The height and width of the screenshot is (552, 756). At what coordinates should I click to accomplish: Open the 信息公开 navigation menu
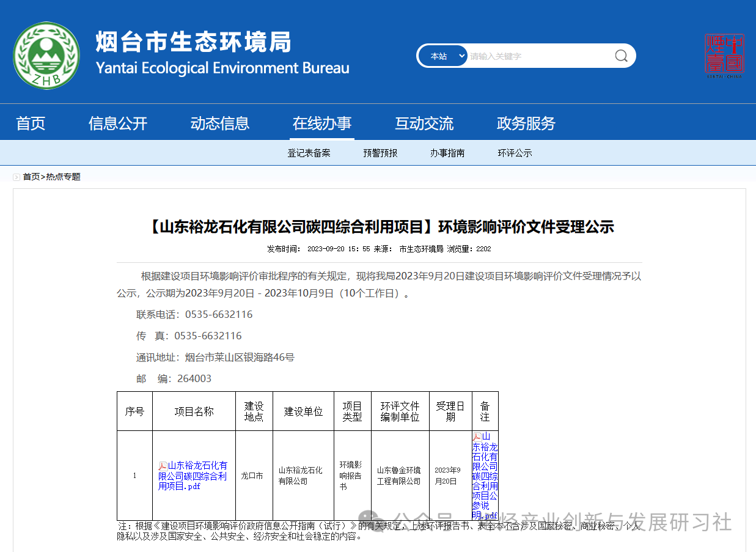118,123
